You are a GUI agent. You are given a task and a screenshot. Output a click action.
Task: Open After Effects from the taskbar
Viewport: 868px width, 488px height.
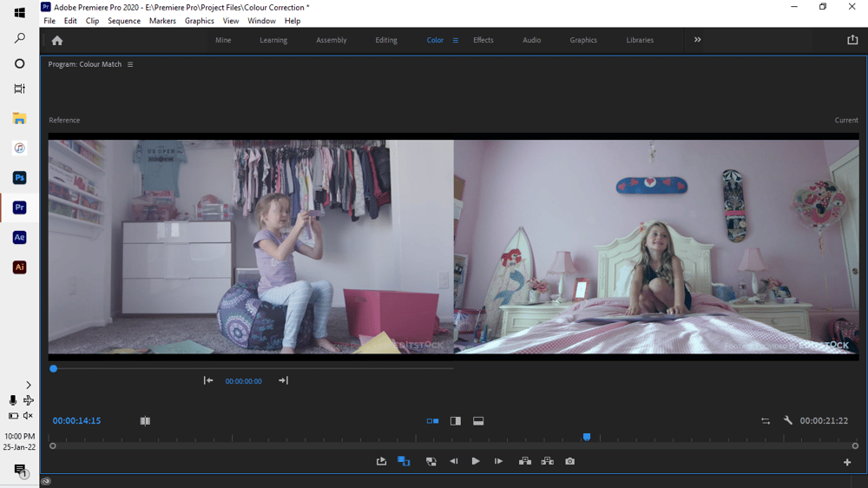tap(19, 237)
